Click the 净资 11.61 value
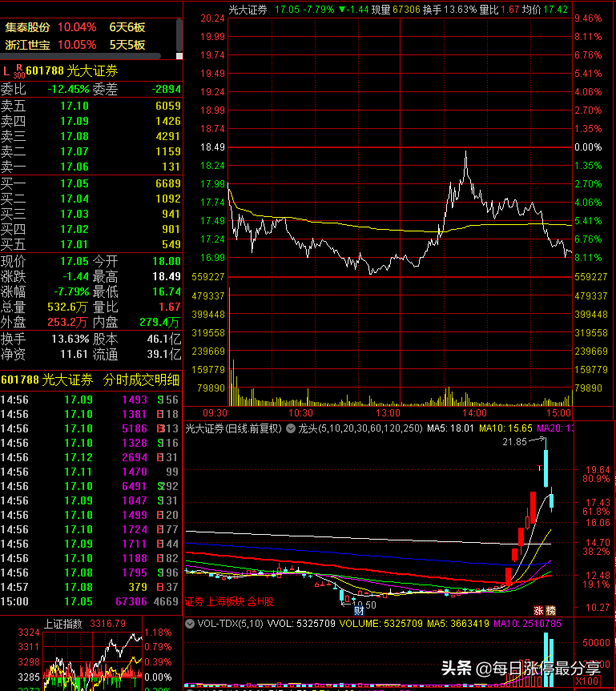This screenshot has height=691, width=616. point(74,355)
